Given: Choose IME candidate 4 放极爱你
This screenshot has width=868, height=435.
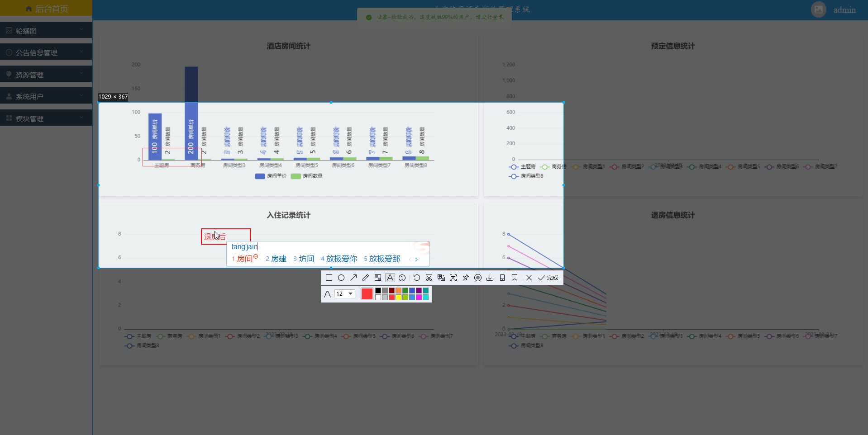Looking at the screenshot, I should pos(339,259).
